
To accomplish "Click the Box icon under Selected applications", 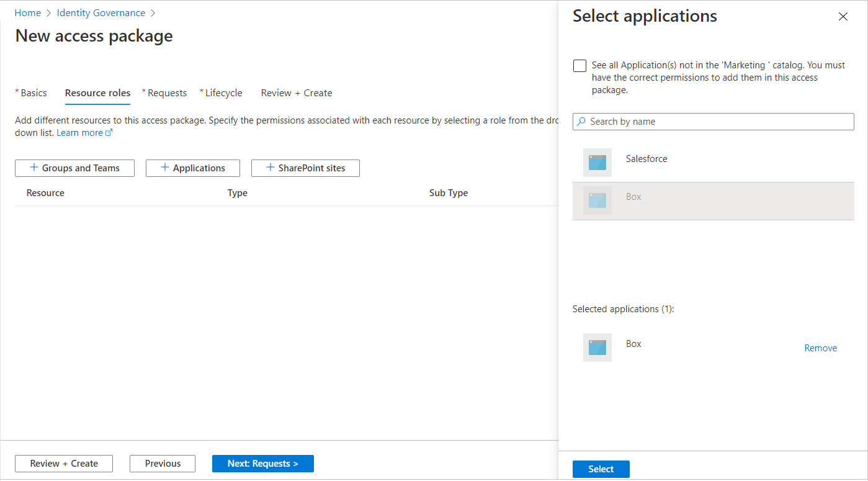I will click(597, 348).
